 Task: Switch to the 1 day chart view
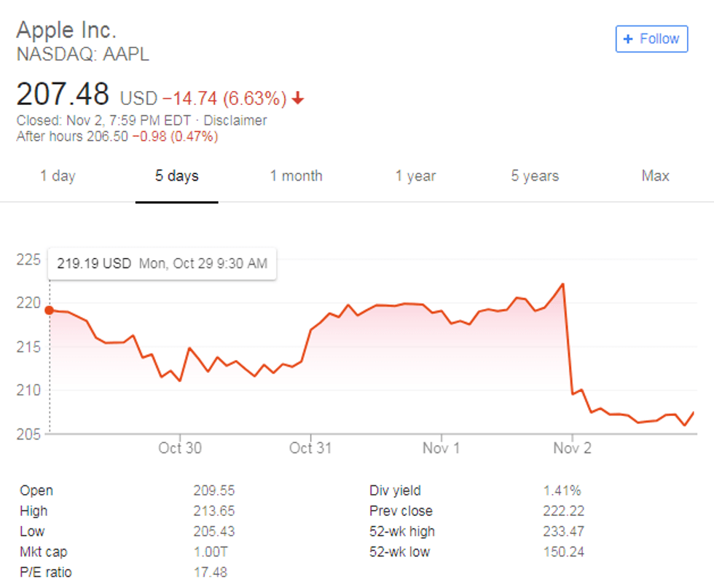pyautogui.click(x=58, y=176)
